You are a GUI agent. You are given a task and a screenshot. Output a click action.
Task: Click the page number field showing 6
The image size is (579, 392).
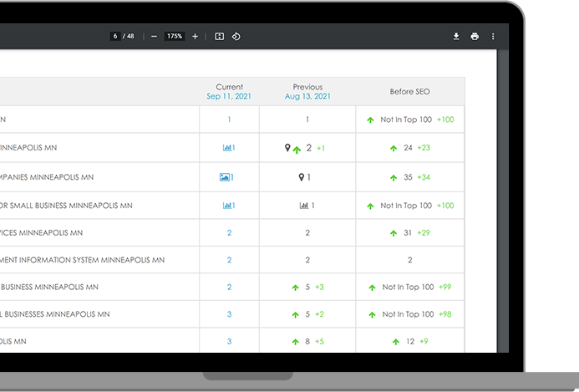click(x=115, y=37)
